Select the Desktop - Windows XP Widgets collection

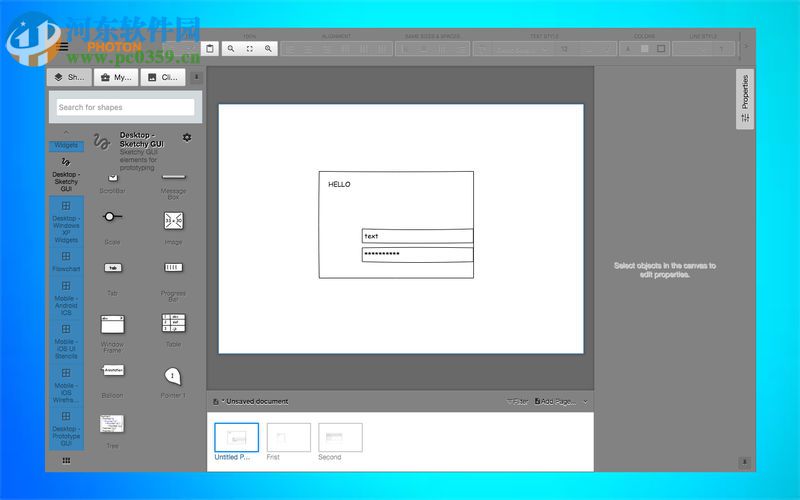[x=66, y=222]
